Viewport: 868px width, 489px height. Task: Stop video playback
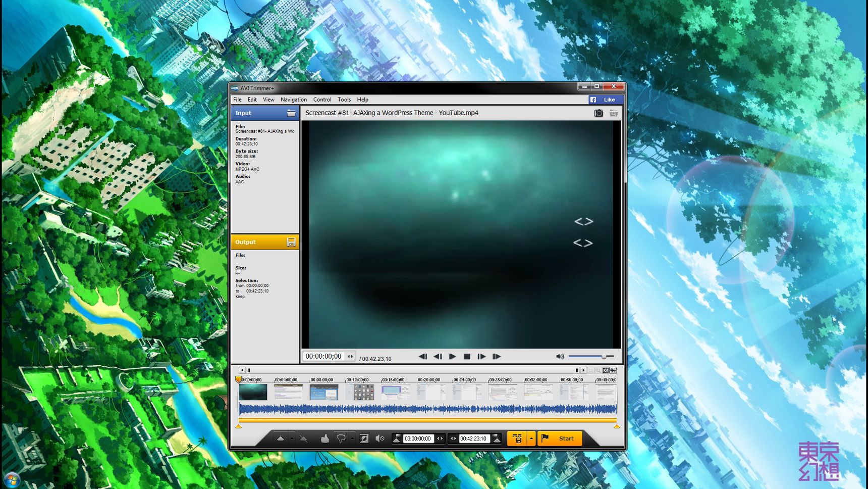click(x=467, y=357)
